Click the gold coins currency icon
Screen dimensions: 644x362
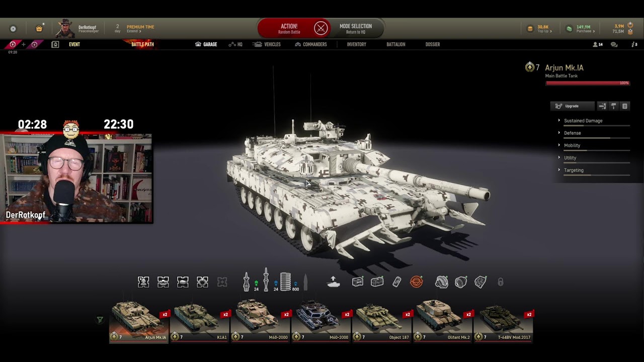tap(530, 29)
